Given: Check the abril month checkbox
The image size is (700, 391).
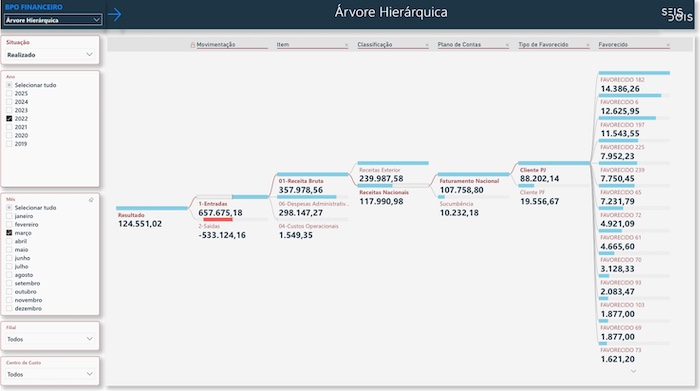Looking at the screenshot, I should [9, 241].
